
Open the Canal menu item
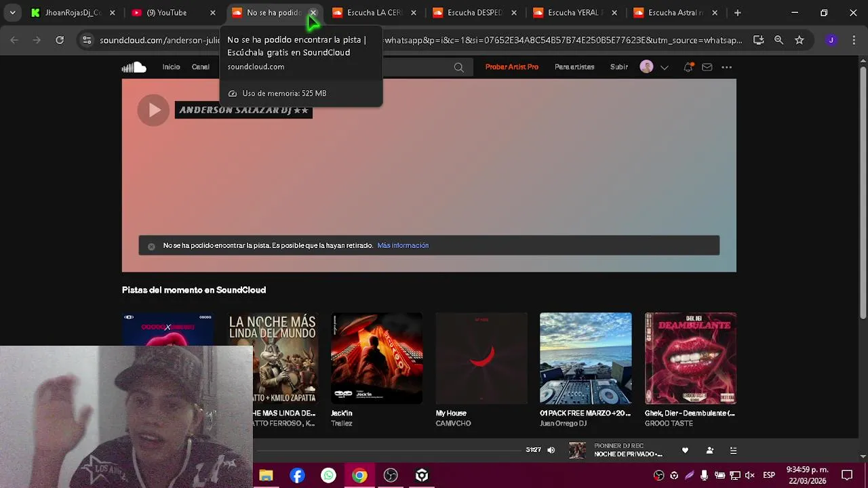(200, 67)
